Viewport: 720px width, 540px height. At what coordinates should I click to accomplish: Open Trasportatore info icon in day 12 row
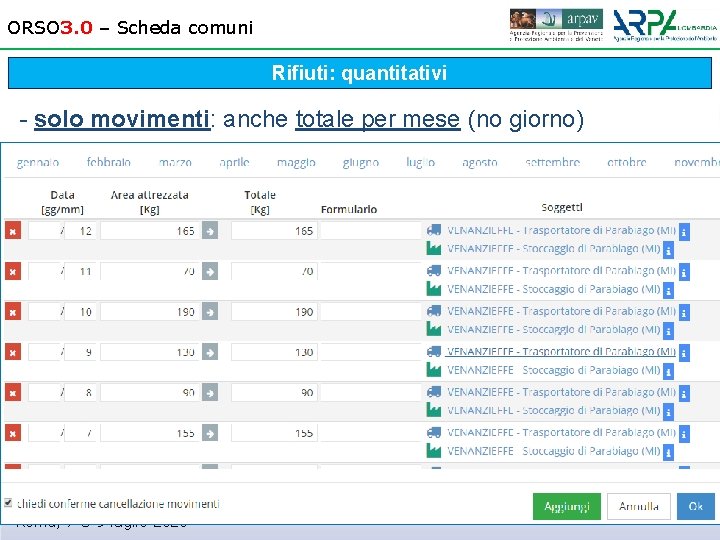684,232
